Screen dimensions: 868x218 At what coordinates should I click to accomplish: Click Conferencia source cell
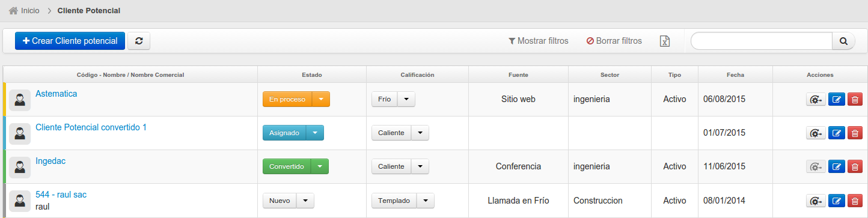[x=518, y=166]
